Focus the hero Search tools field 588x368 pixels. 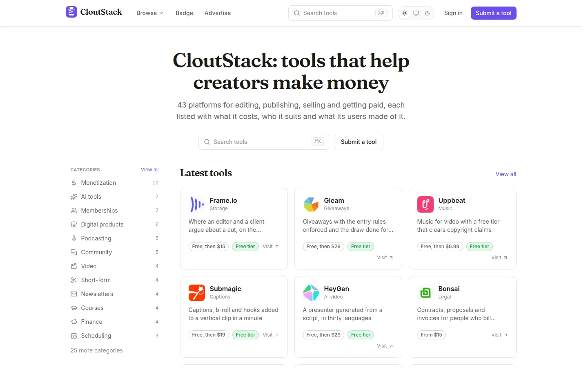point(264,142)
